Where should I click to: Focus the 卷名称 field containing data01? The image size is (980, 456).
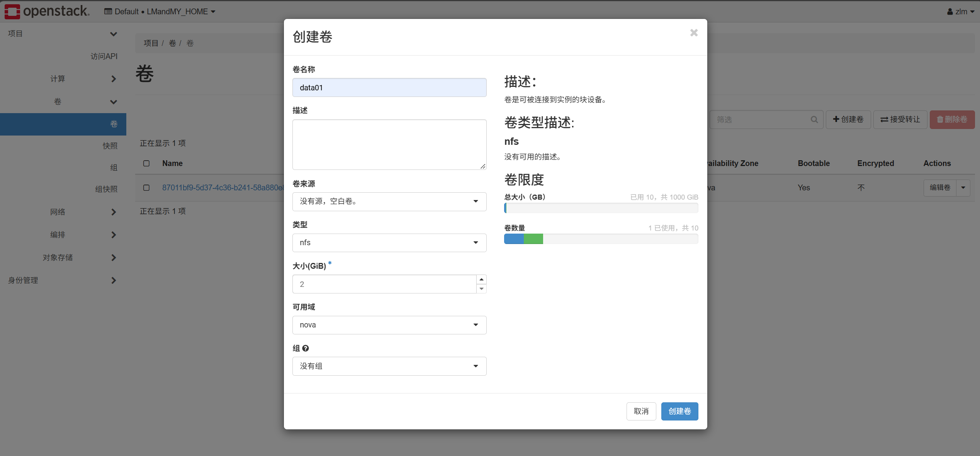pos(389,88)
